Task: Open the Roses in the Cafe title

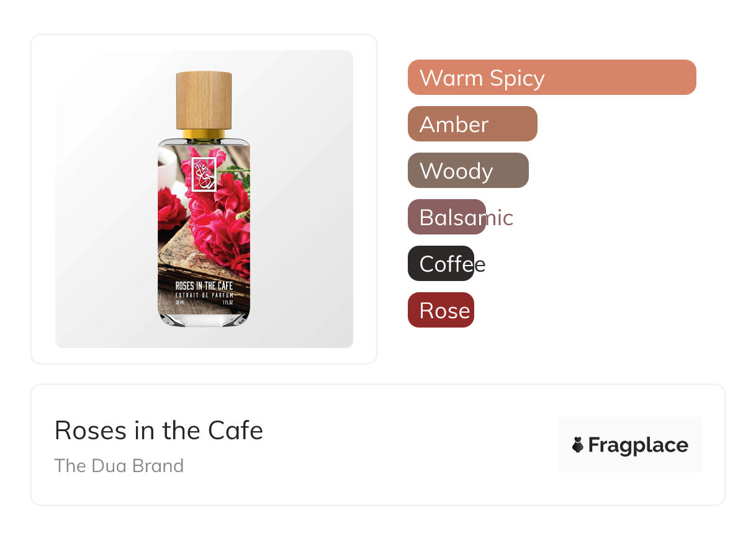Action: [159, 430]
